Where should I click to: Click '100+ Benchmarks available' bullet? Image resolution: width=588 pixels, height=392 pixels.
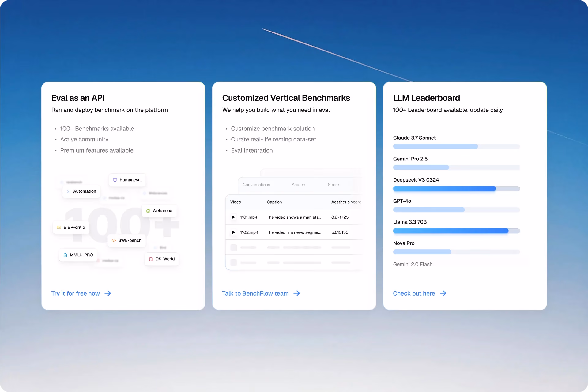(x=97, y=129)
